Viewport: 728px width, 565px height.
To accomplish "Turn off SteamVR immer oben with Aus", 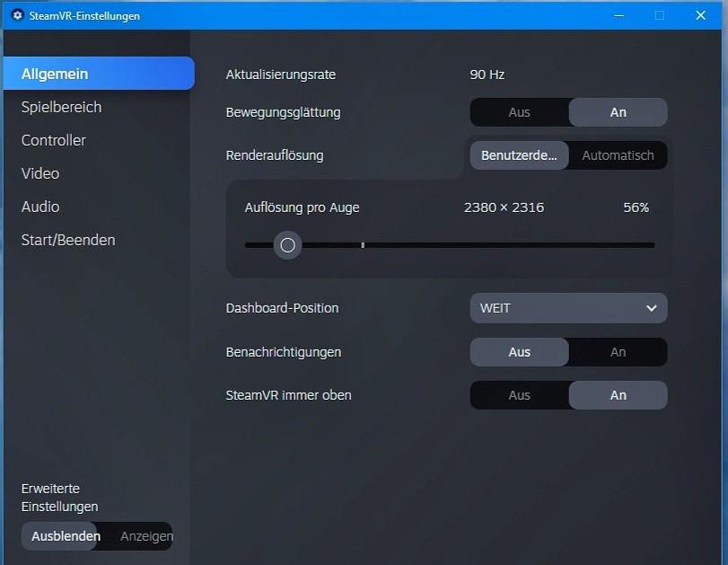I will tap(519, 395).
